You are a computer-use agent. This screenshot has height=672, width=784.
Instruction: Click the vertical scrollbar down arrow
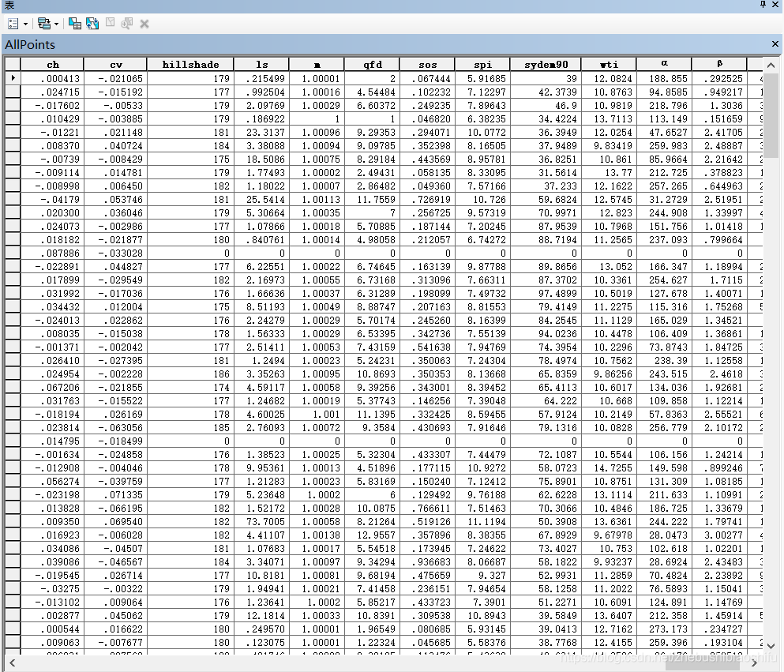pyautogui.click(x=771, y=645)
